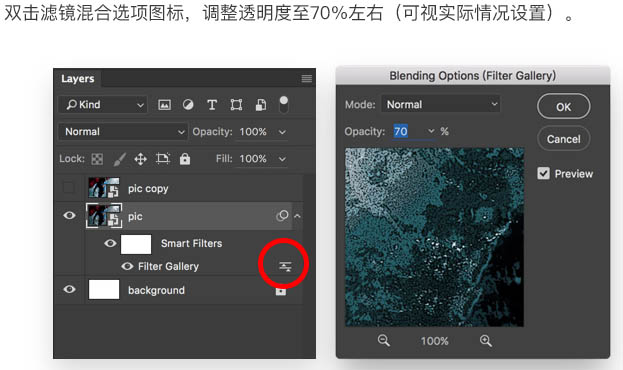Click lock icon on background layer
Screen dimensions: 623x370
281,292
